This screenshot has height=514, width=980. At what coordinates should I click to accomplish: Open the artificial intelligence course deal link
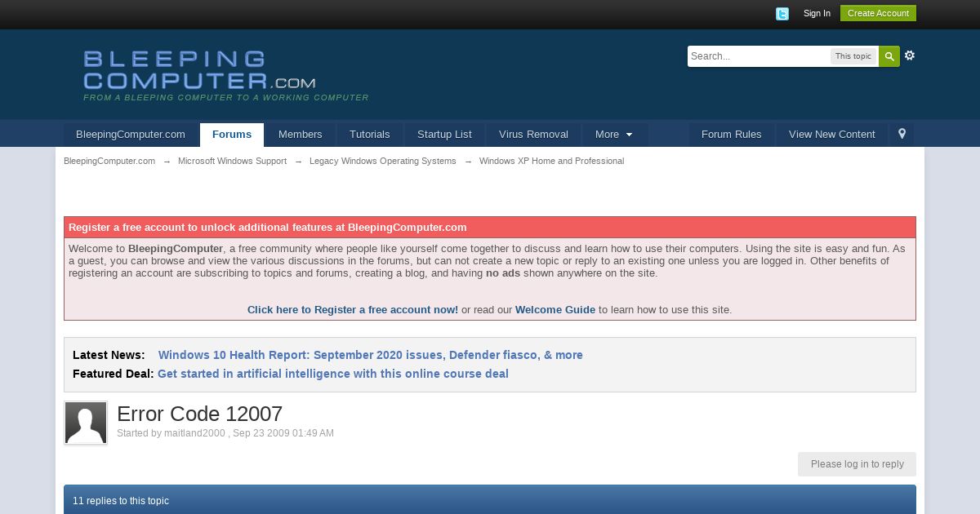pos(333,374)
